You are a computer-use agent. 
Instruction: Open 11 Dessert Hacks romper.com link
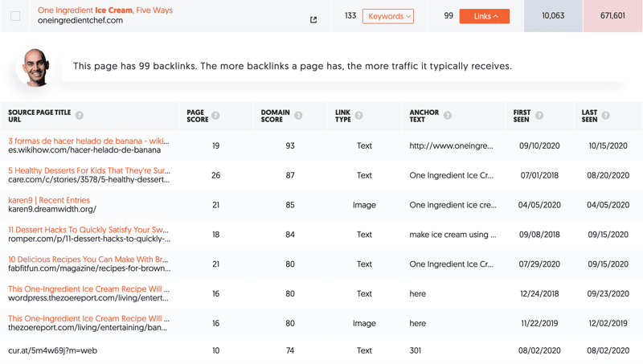pyautogui.click(x=88, y=230)
